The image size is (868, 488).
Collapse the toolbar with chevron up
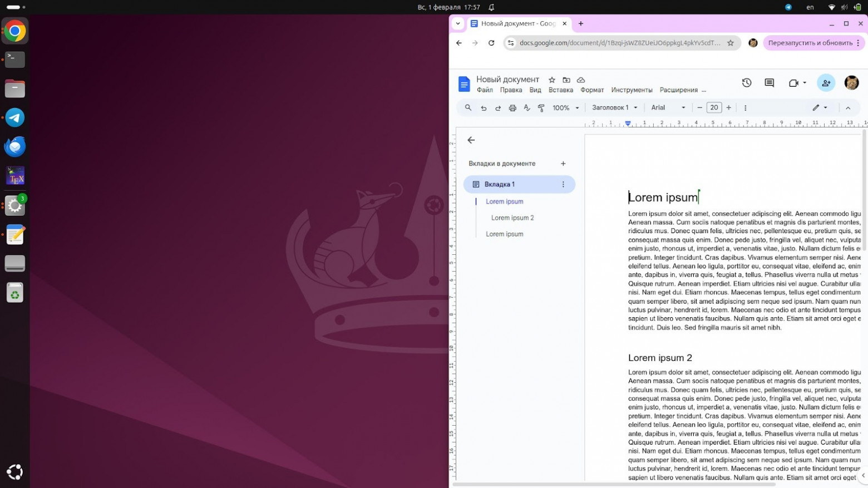(848, 108)
